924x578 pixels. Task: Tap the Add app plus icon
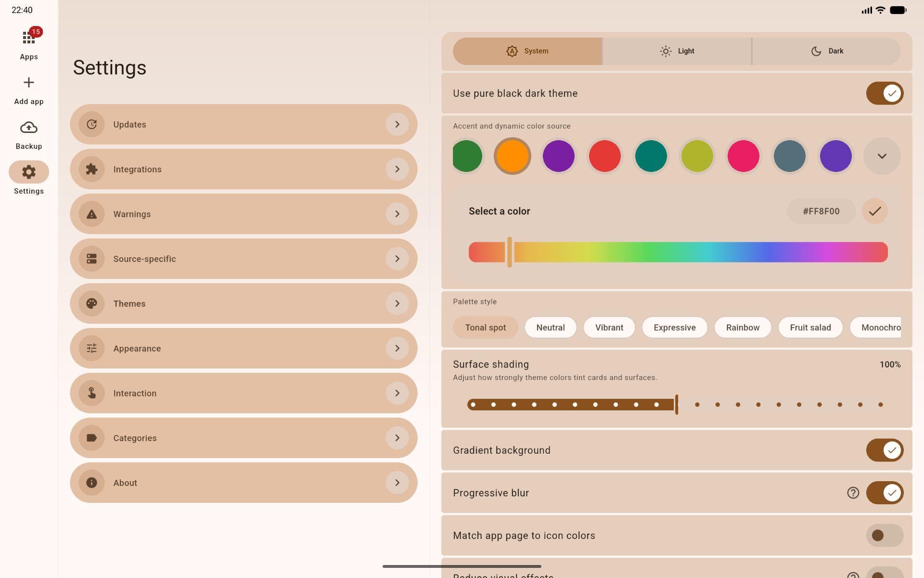(x=29, y=82)
